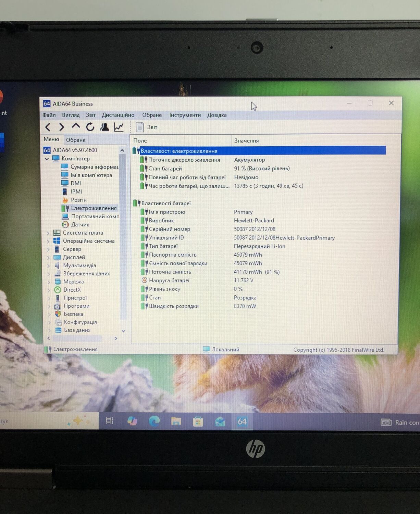This screenshot has height=514, width=420.
Task: Open File Explorer from the taskbar
Action: [x=176, y=421]
